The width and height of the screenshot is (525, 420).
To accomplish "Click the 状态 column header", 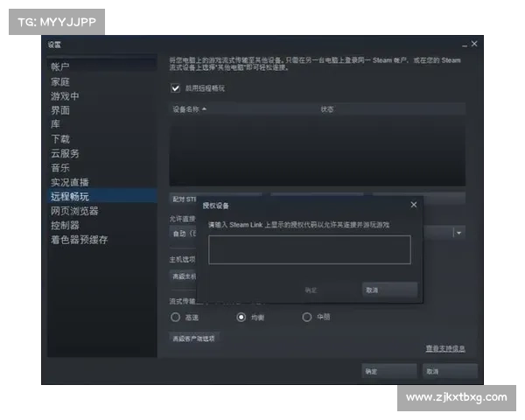I will (326, 109).
